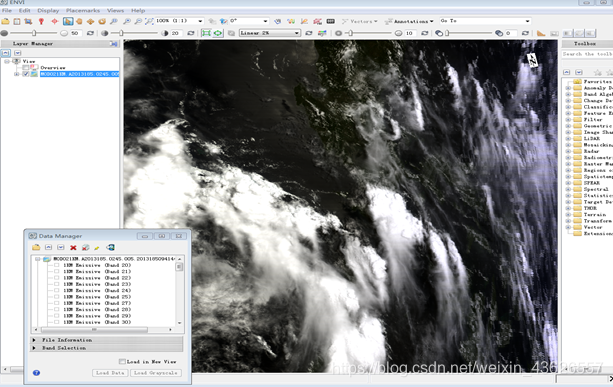This screenshot has height=387, width=613.
Task: Click the Search the toolbox field
Action: [587, 54]
